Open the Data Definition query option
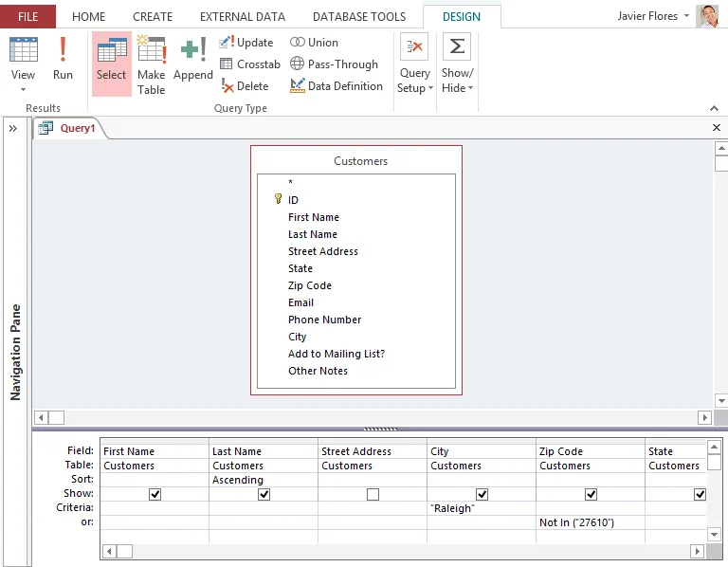 337,86
